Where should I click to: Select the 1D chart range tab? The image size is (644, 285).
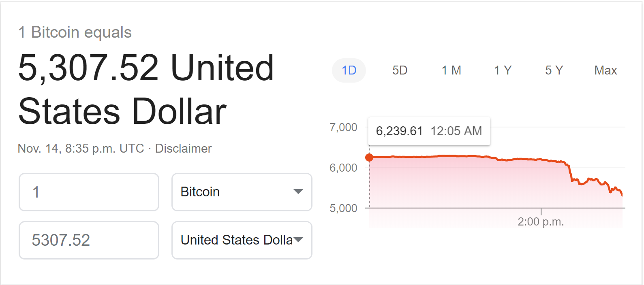349,70
